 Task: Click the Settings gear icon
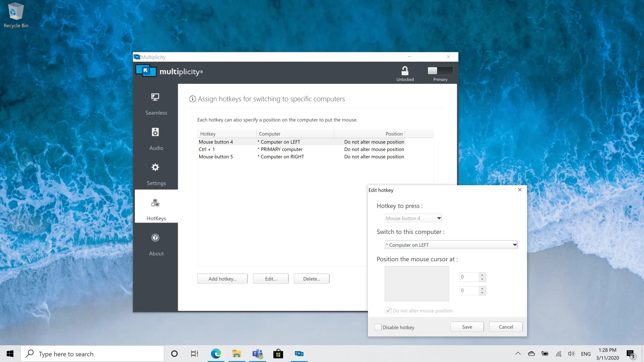pyautogui.click(x=155, y=167)
